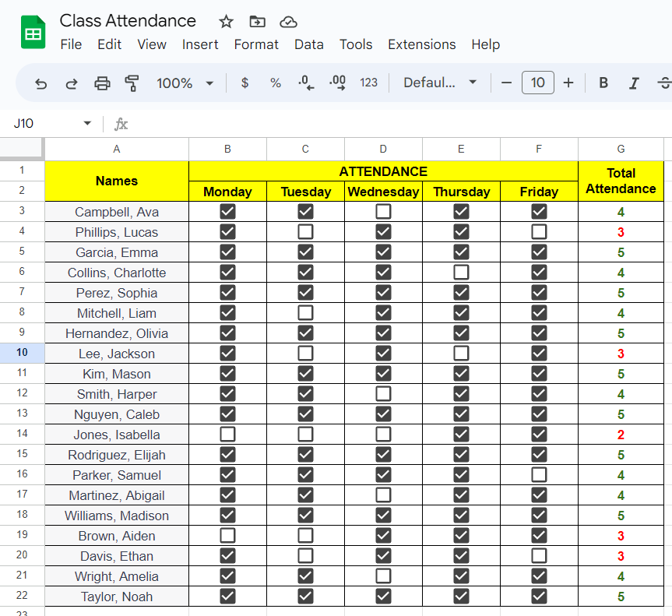Open the Move to folder icon

click(x=257, y=22)
